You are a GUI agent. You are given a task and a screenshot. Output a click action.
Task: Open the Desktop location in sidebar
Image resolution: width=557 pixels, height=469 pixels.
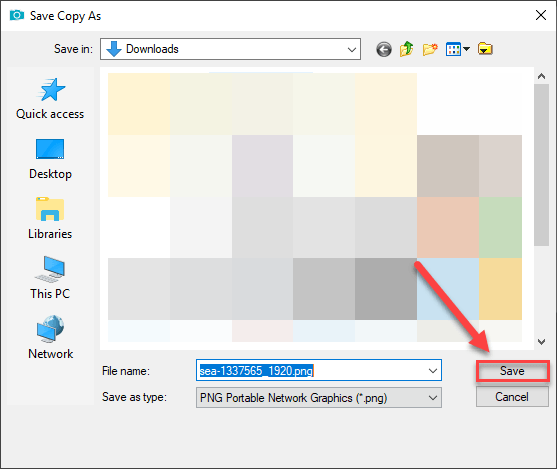pyautogui.click(x=50, y=159)
